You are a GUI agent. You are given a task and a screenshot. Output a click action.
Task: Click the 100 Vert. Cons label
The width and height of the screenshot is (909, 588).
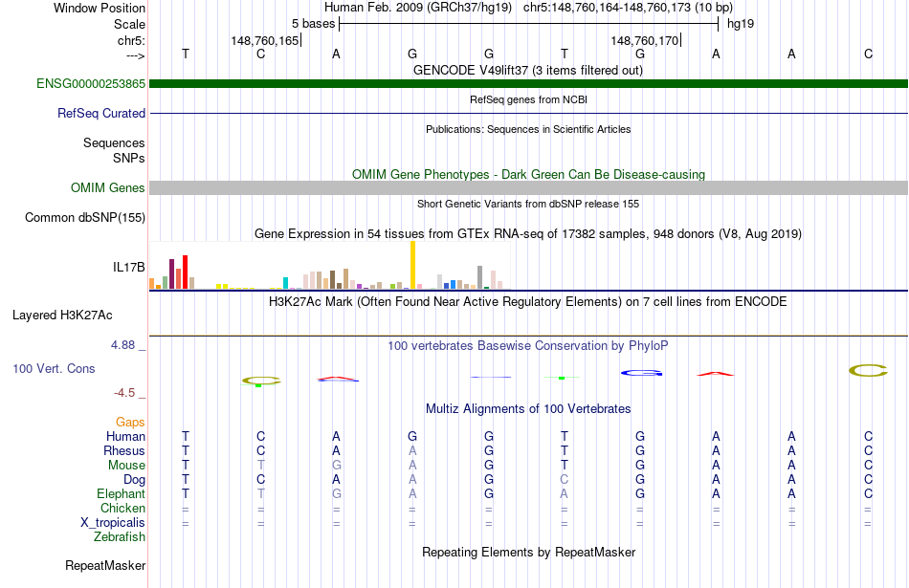tap(54, 368)
